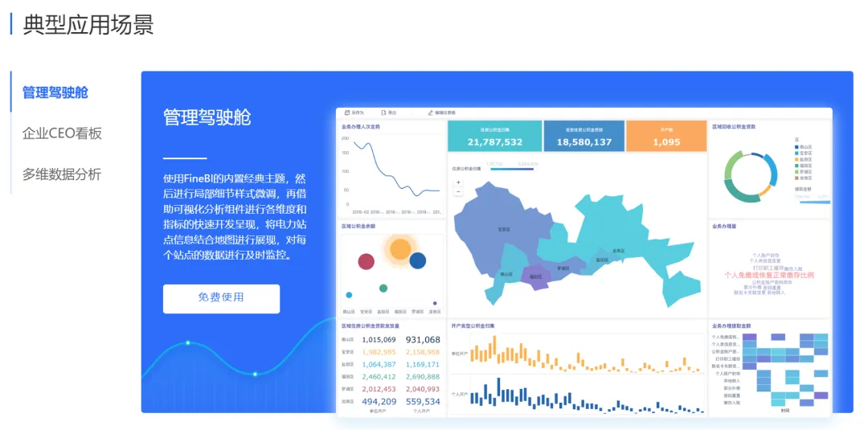The image size is (868, 430).
Task: Click the blue KPI card showing 18,580,137
Action: pos(583,136)
